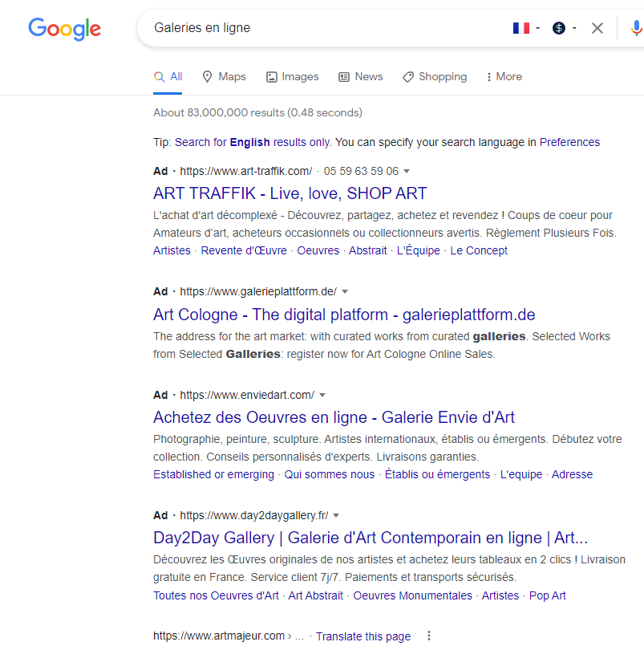Expand the galerieplattform.de ad dropdown arrow

point(345,291)
